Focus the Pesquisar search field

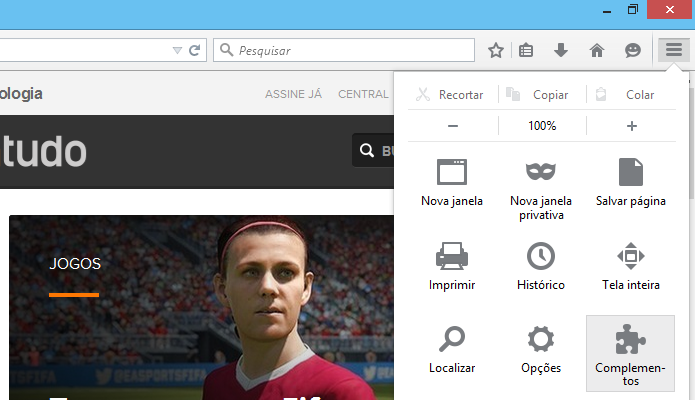pos(344,50)
